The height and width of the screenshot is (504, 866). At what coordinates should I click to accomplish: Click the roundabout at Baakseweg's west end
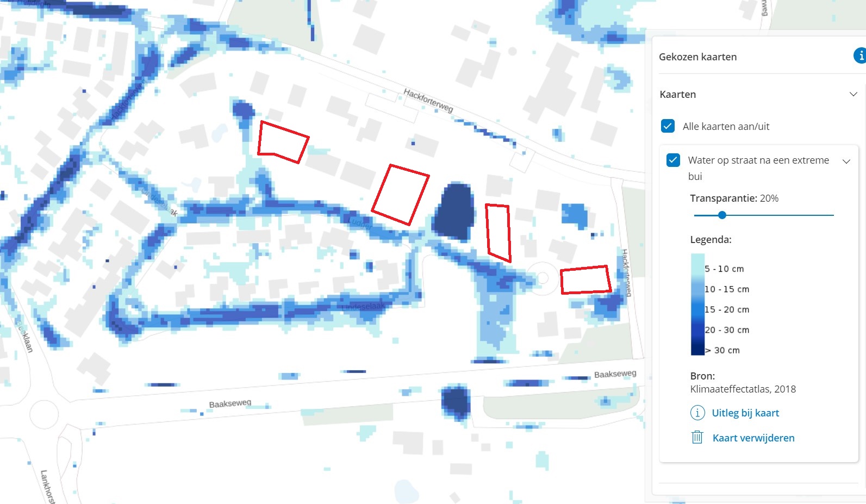tap(43, 414)
